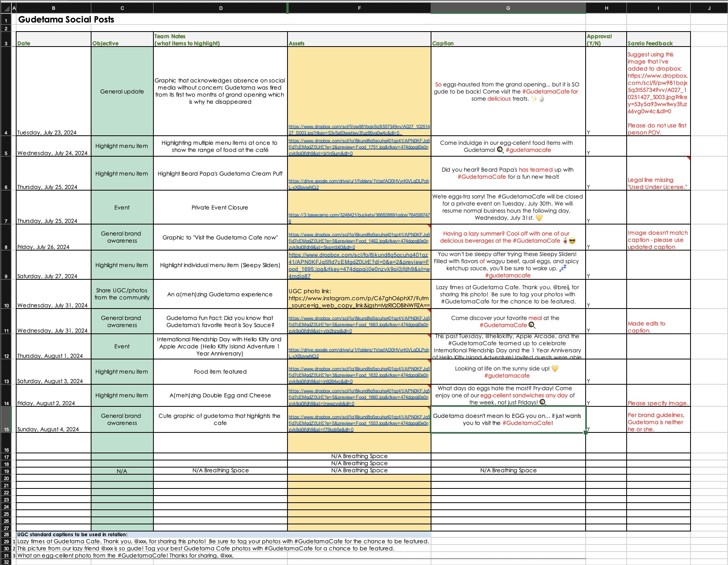
Task: Open the Food_1553 Dropbox asset link
Action: click(x=359, y=423)
